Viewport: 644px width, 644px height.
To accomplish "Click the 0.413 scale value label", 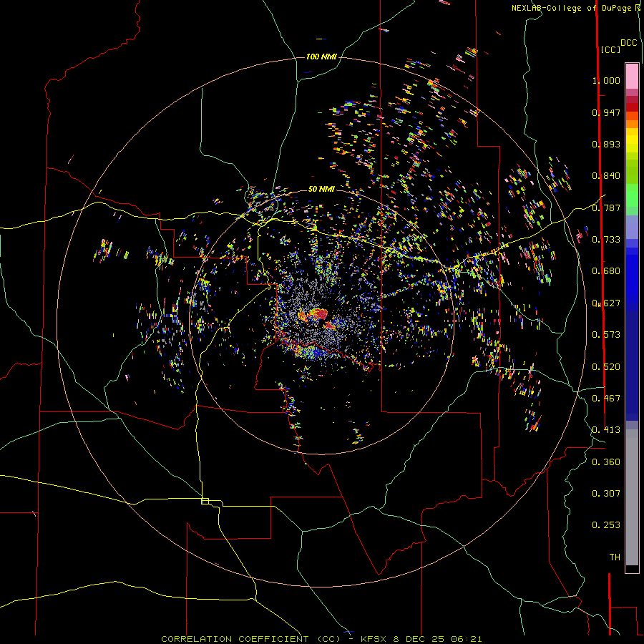I will click(x=606, y=430).
